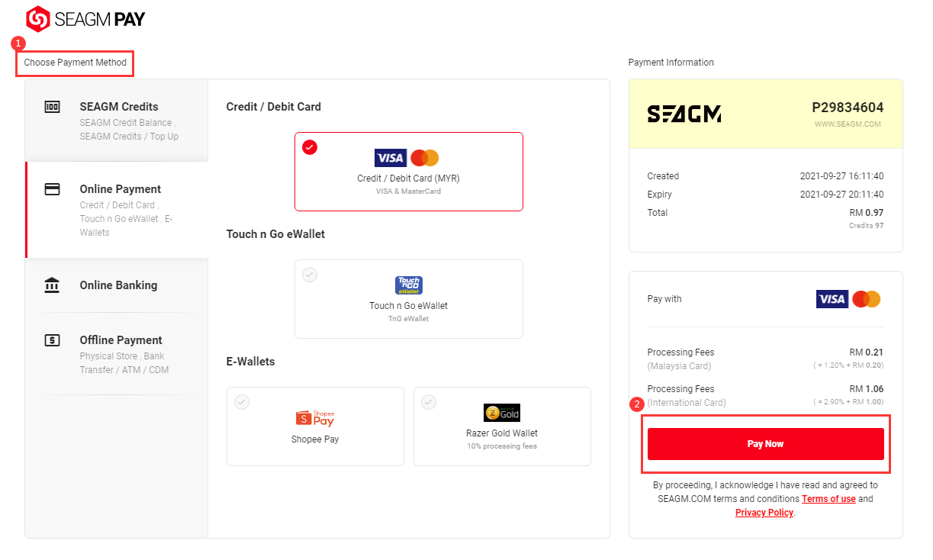The width and height of the screenshot is (933, 560).
Task: Select the Razer Gold Wallet radio check
Action: click(x=429, y=402)
